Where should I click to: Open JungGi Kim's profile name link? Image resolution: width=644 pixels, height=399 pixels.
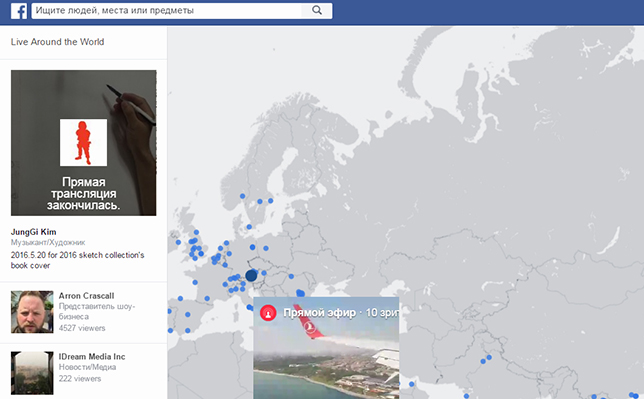(34, 232)
